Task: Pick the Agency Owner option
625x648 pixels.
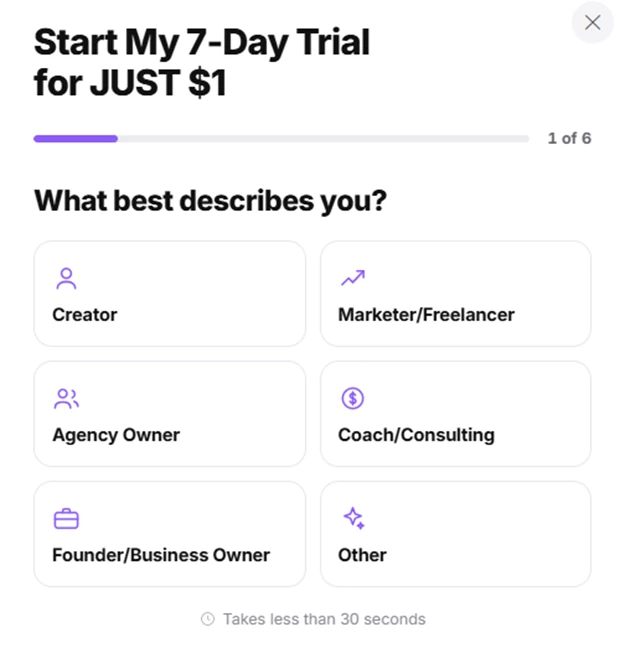Action: coord(170,414)
